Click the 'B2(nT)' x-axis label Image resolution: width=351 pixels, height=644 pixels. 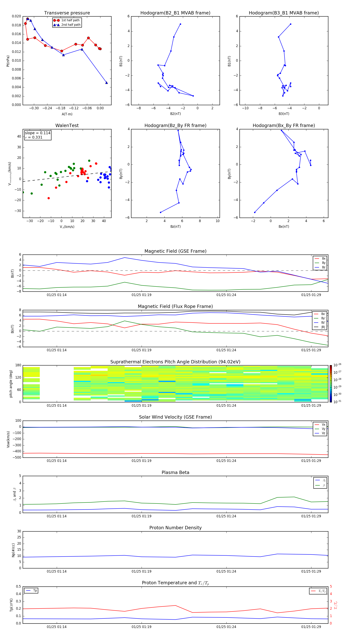(175, 114)
